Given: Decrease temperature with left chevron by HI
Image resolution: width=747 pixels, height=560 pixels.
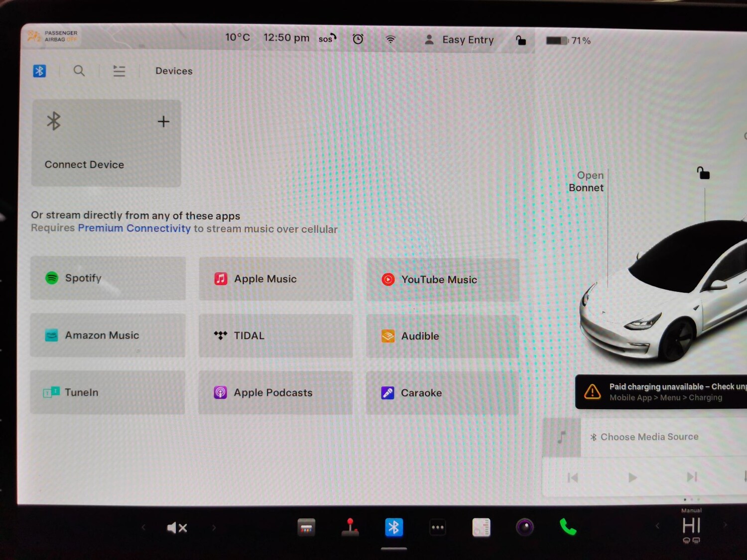Looking at the screenshot, I should coord(657,526).
